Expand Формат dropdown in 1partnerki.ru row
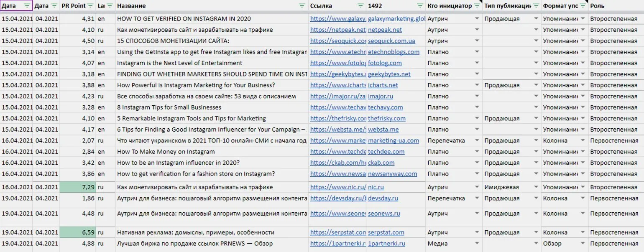The width and height of the screenshot is (644, 252). [583, 243]
